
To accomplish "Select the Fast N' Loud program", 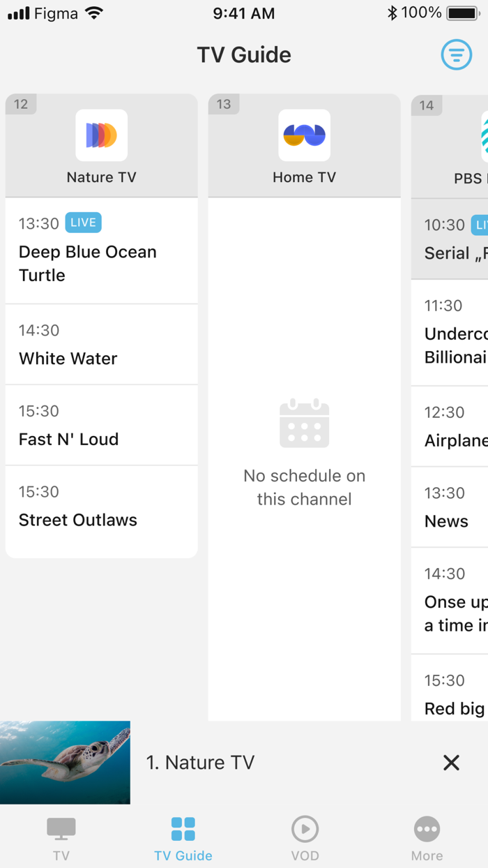I will [102, 426].
